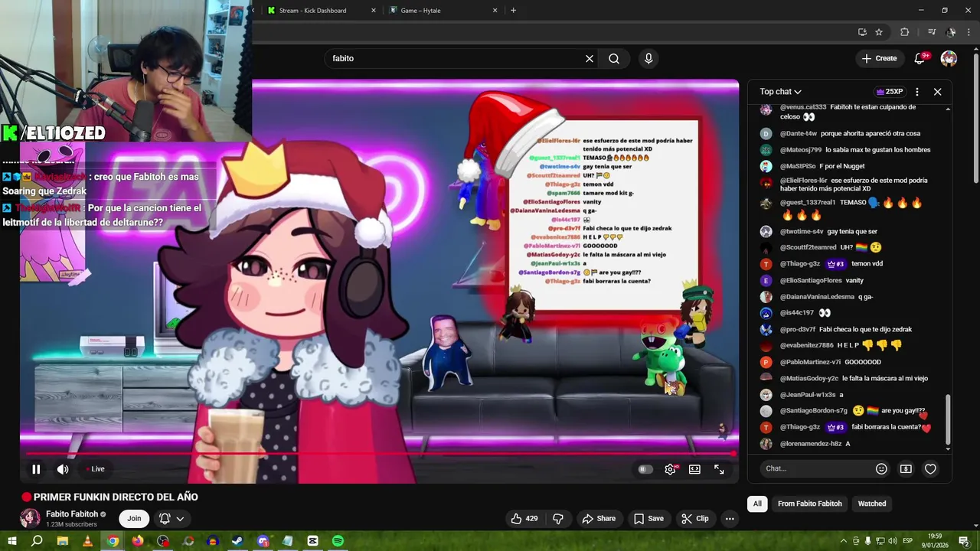Open the video settings gear icon
980x551 pixels.
(x=670, y=469)
